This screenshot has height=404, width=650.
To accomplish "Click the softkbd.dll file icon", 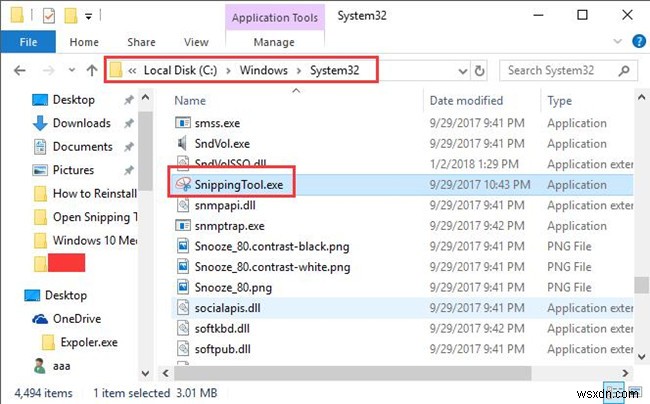I will 183,328.
